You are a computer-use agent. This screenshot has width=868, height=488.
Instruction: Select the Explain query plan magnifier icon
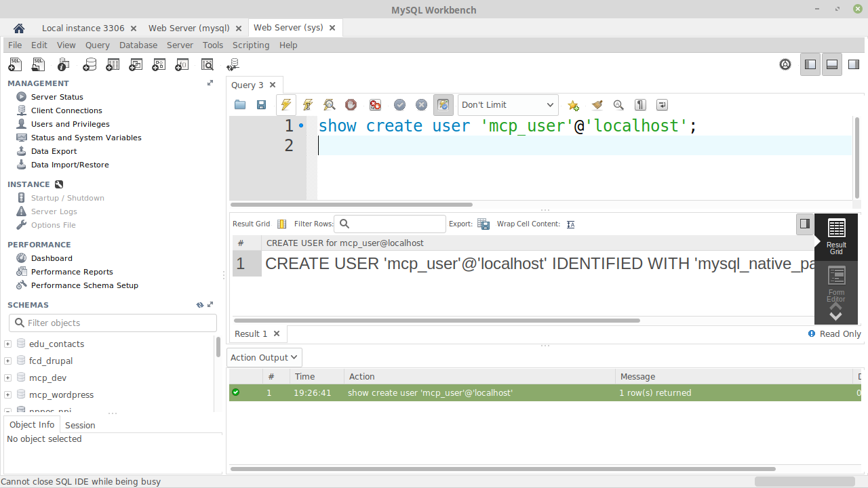click(329, 105)
